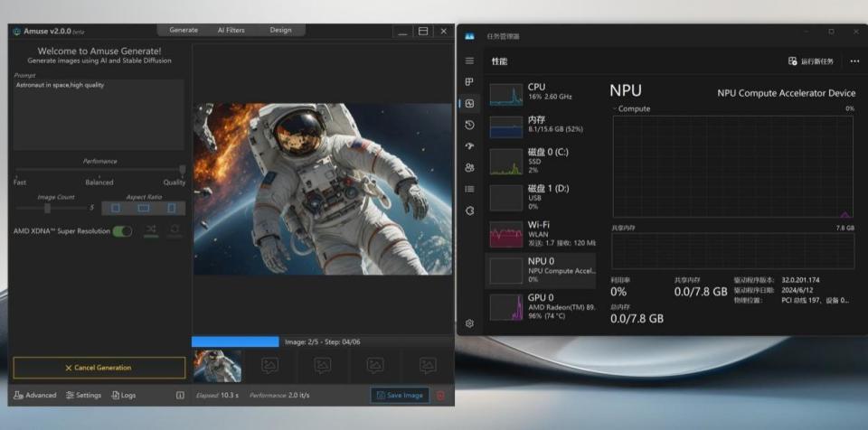Select Wi-Fi WLAN entry in performance list
The height and width of the screenshot is (430, 868).
tap(541, 234)
